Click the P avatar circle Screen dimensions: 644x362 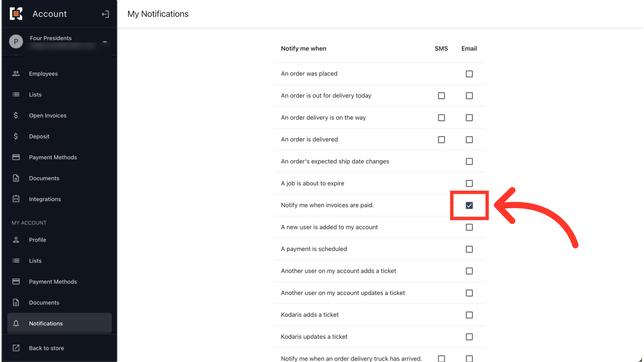[x=16, y=42]
